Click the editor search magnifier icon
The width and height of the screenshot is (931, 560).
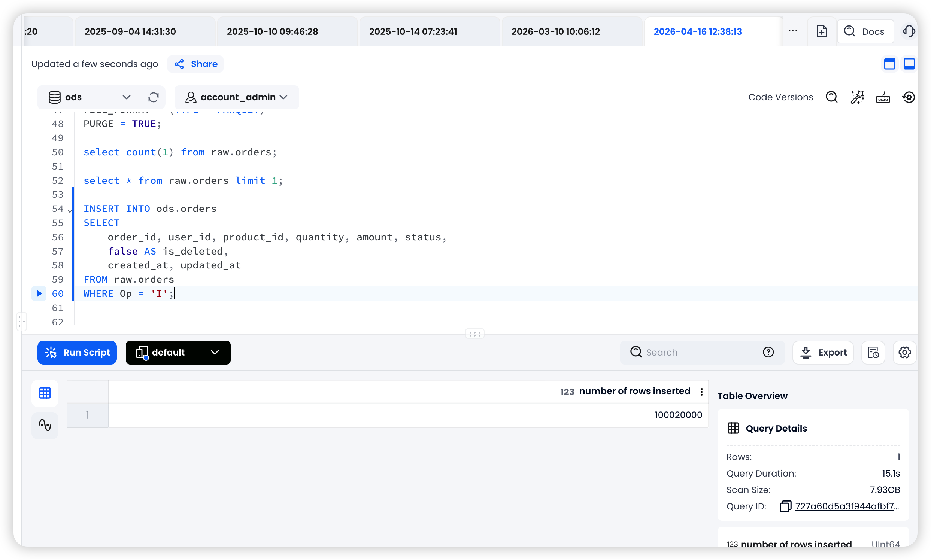831,97
